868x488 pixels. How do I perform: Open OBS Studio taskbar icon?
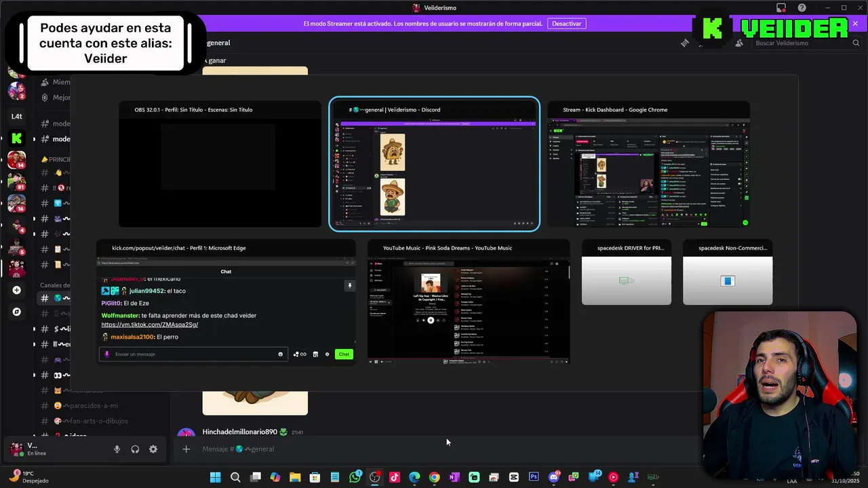click(x=374, y=477)
